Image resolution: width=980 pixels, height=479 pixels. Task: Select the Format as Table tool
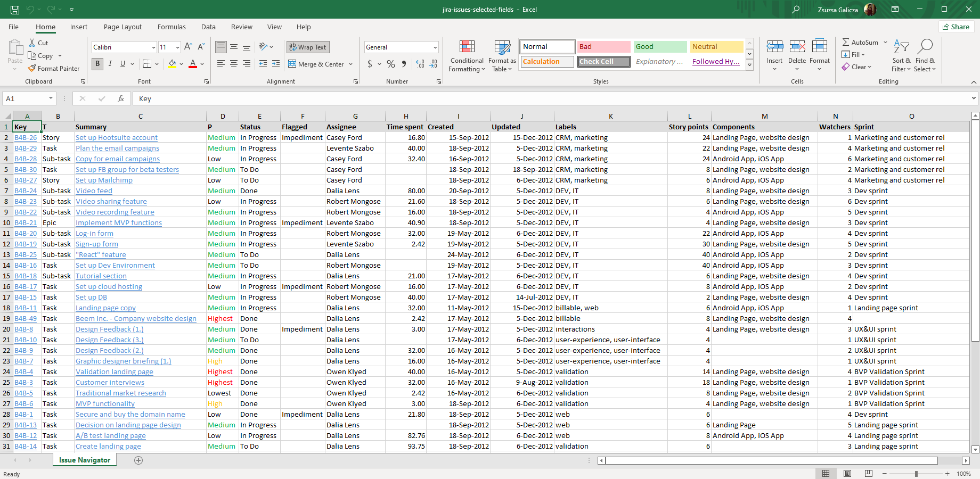click(501, 56)
